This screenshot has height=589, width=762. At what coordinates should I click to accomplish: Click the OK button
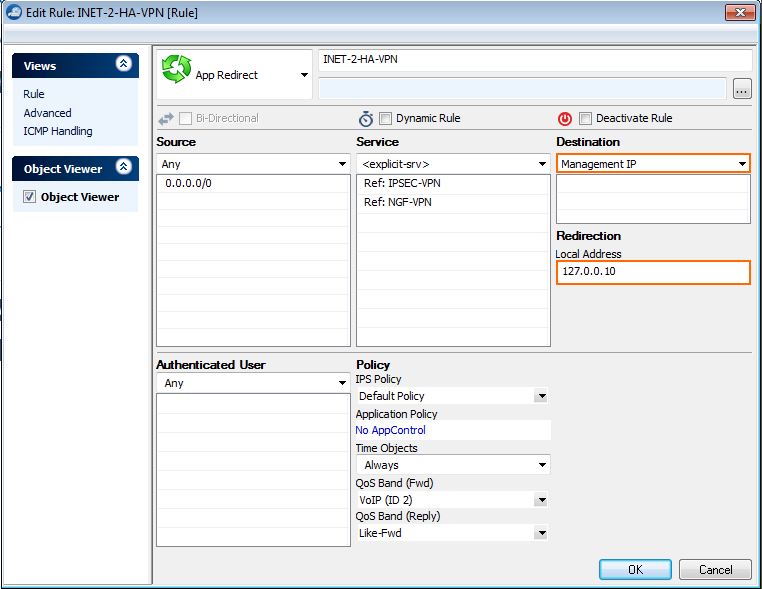635,570
